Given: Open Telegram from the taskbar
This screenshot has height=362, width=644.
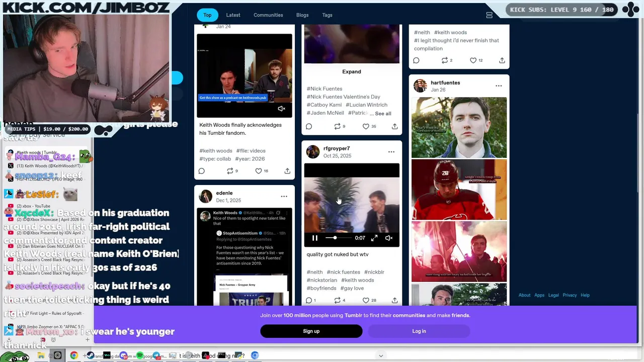Looking at the screenshot, I should (x=156, y=355).
